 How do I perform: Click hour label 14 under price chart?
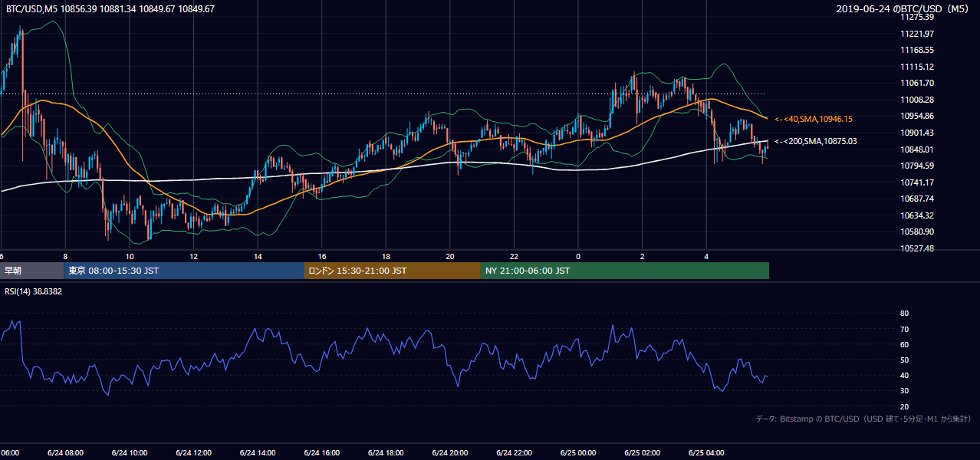tap(258, 257)
